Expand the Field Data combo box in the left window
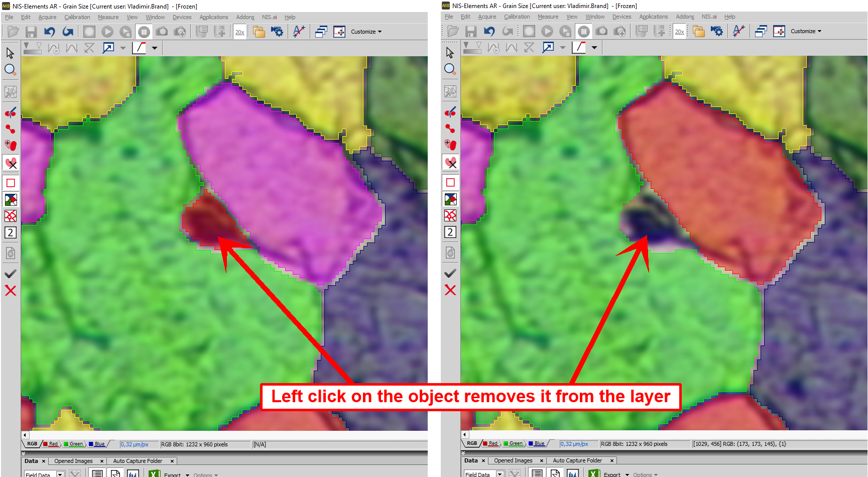The height and width of the screenshot is (477, 868). click(x=60, y=474)
